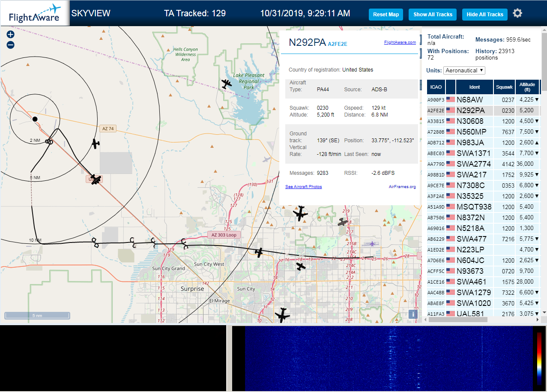Select the N93673 aircraft row
Image resolution: width=547 pixels, height=392 pixels.
click(483, 271)
